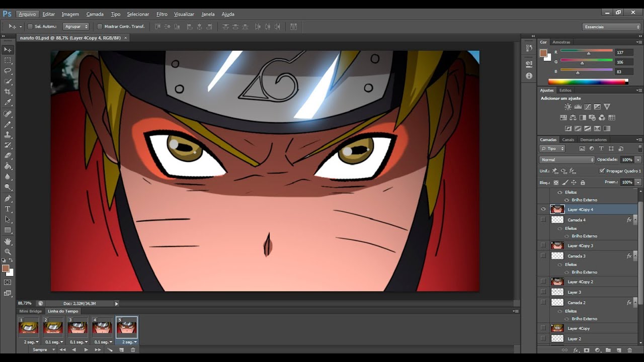Select the Dodge tool

(x=8, y=188)
